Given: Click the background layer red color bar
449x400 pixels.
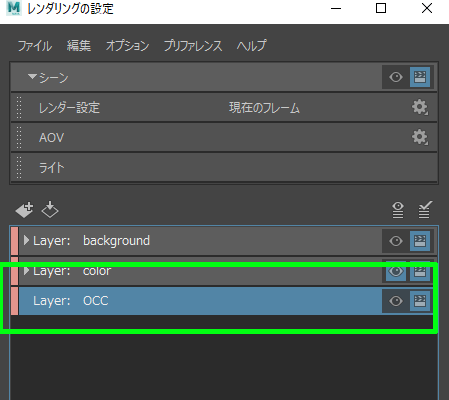Looking at the screenshot, I should click(14, 241).
